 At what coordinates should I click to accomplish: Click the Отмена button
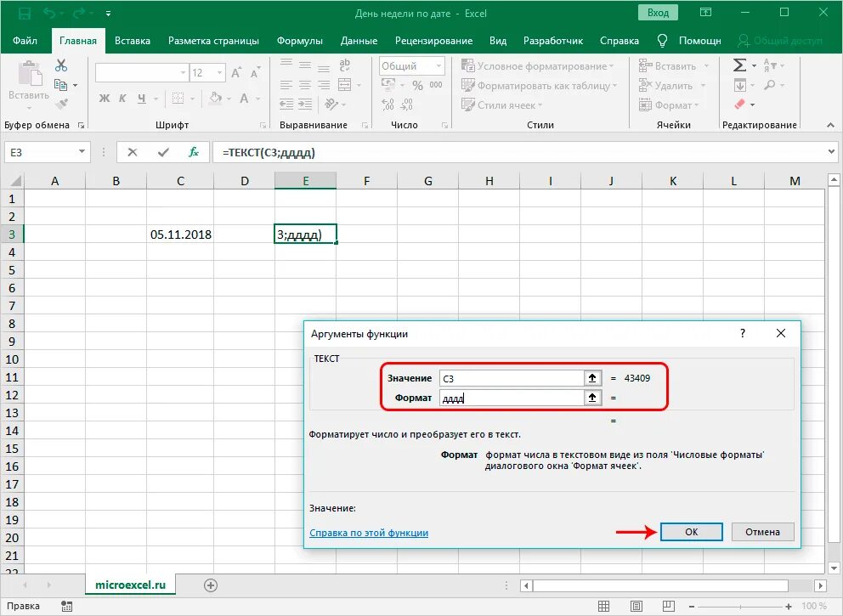coord(762,532)
